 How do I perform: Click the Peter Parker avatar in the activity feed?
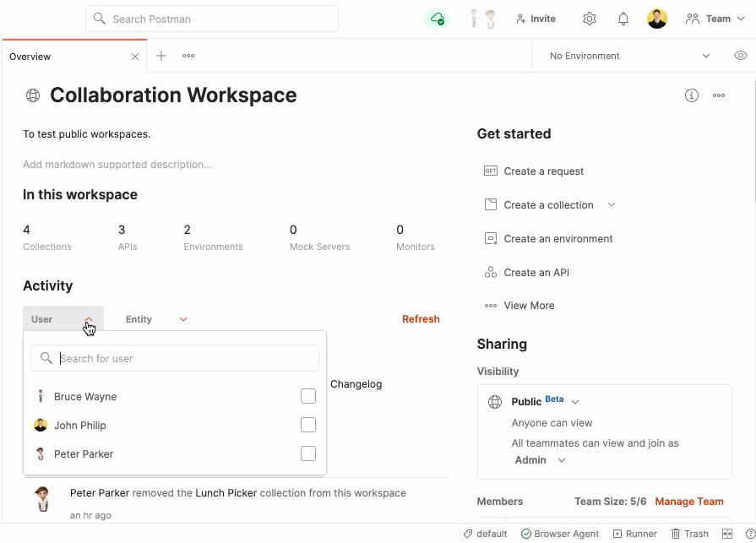42,499
